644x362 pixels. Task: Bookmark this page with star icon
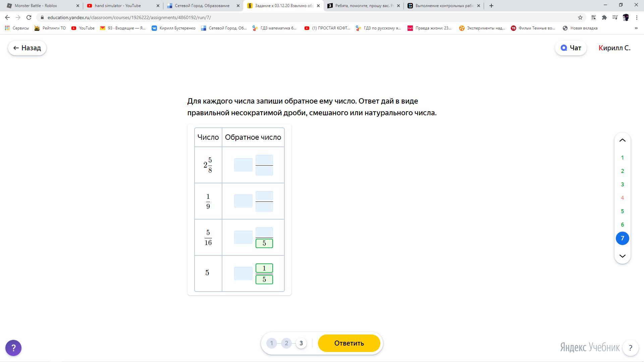pyautogui.click(x=580, y=17)
